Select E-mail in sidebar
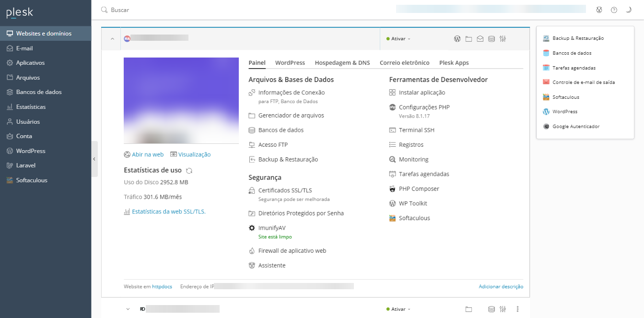644x318 pixels. click(x=46, y=48)
